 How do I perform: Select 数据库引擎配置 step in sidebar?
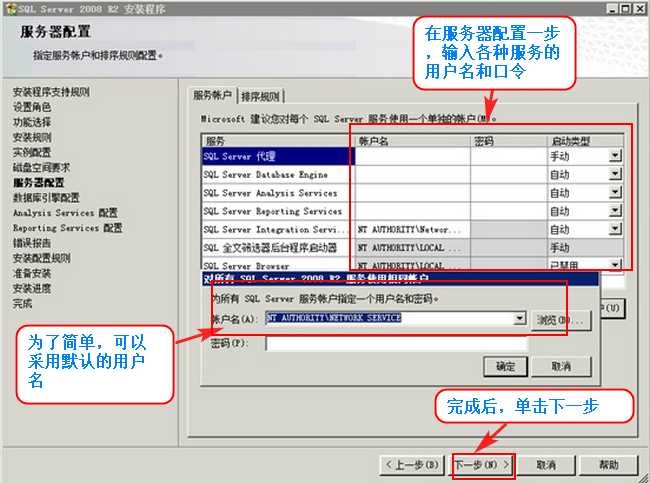(x=46, y=197)
